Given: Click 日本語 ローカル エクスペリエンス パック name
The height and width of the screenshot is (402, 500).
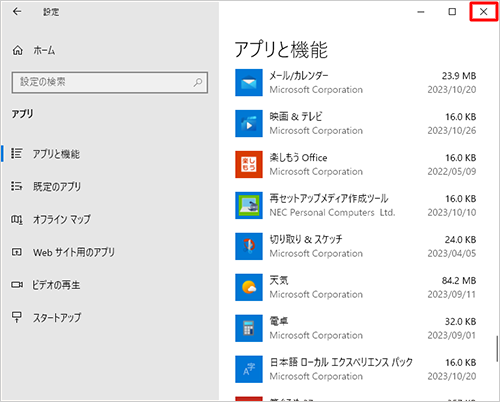Looking at the screenshot, I should coord(341,362).
